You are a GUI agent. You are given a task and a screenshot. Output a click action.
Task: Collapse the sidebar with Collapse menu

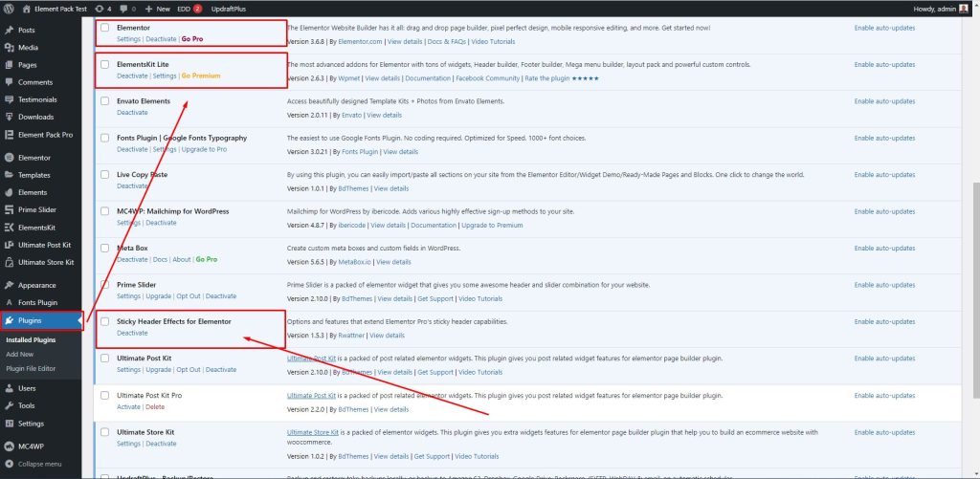coord(33,464)
